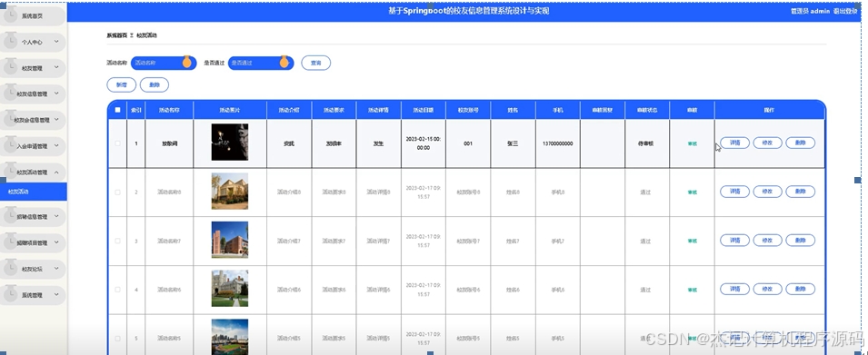Screen dimensions: 868x355
Task: Click the green 审核 link in row 1
Action: (x=692, y=143)
